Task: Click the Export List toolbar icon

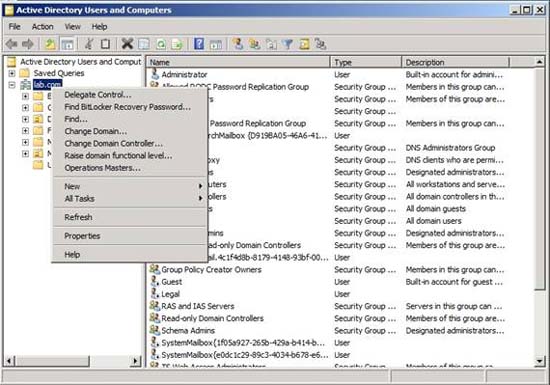Action: [x=177, y=44]
